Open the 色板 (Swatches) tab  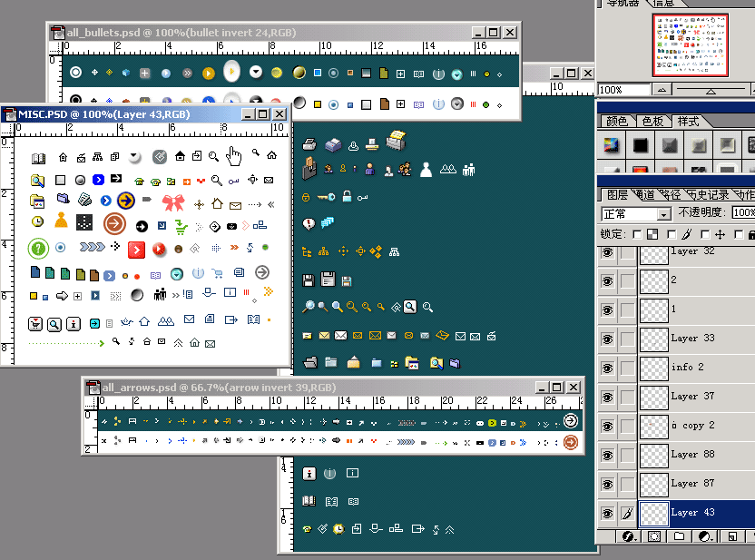[653, 122]
